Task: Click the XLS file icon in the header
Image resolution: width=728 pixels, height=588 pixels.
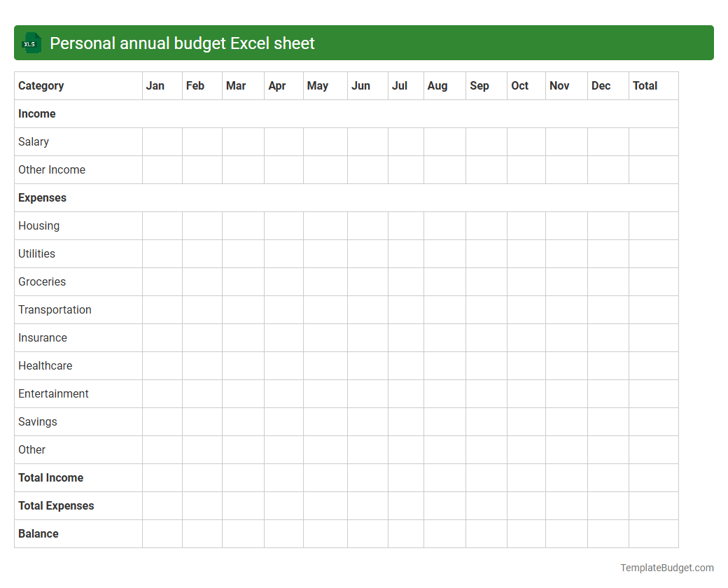Action: (31, 43)
